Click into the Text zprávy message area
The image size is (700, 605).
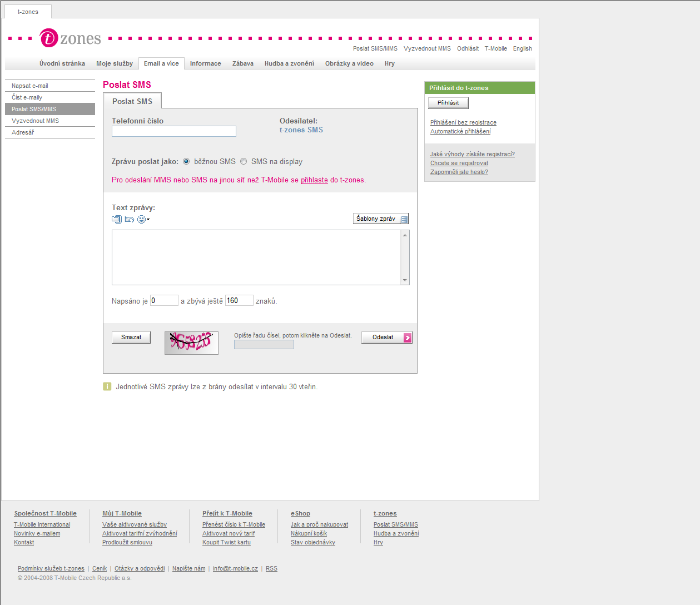[256, 257]
